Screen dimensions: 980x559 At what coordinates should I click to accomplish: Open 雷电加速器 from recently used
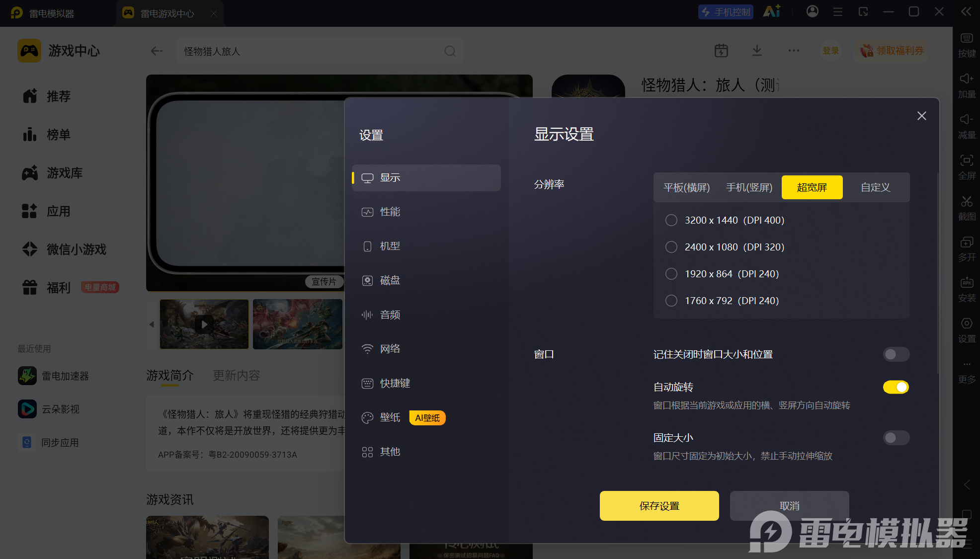54,376
